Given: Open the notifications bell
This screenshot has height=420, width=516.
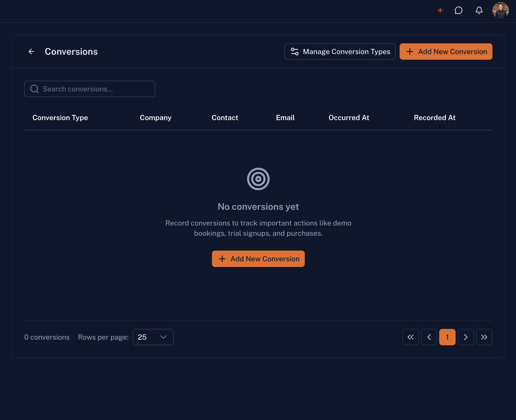Looking at the screenshot, I should pos(479,10).
